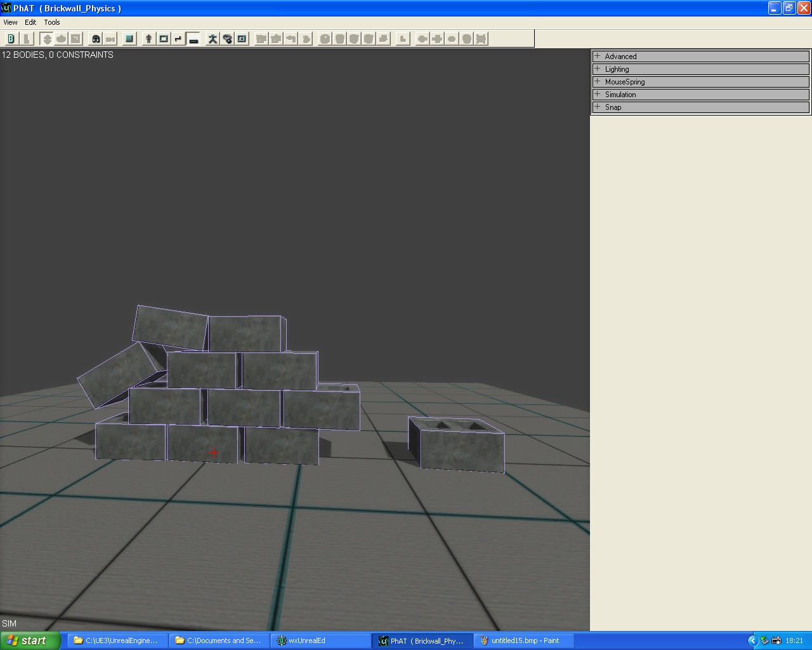Open the Tools menu
This screenshot has height=650, width=812.
(52, 22)
